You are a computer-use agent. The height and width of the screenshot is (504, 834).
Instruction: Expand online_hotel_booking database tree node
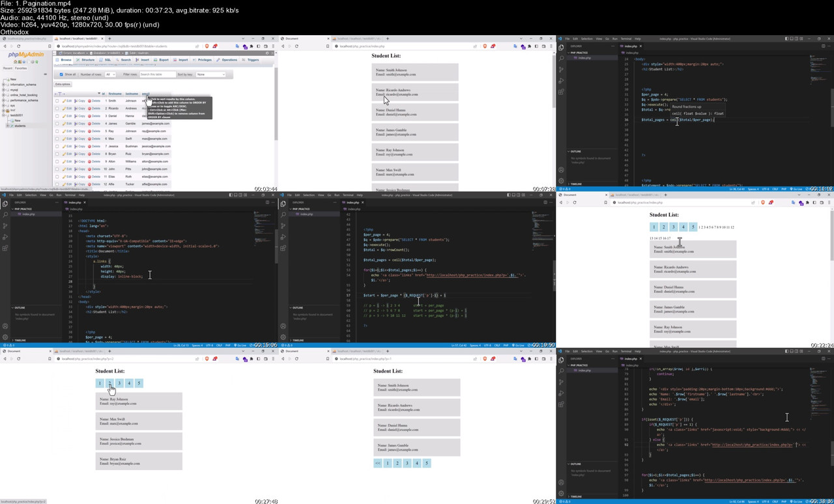click(3, 95)
